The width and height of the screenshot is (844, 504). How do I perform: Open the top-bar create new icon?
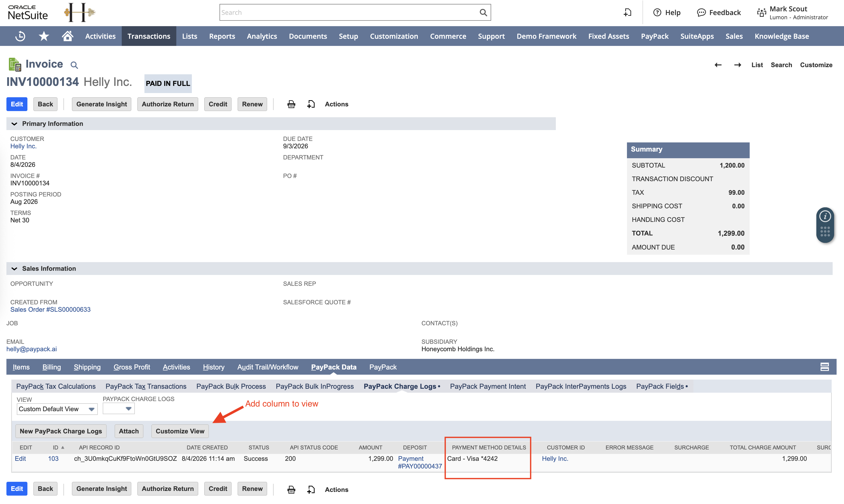point(627,13)
